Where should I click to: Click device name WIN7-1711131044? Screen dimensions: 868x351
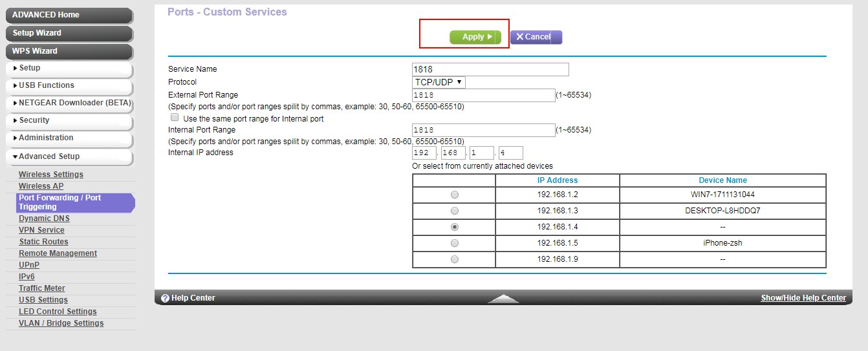coord(722,195)
